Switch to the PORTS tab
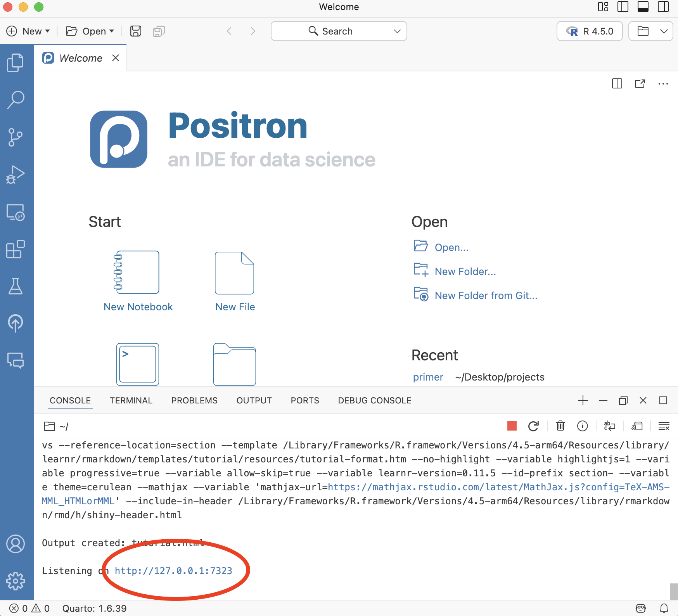Image resolution: width=678 pixels, height=616 pixels. tap(305, 400)
